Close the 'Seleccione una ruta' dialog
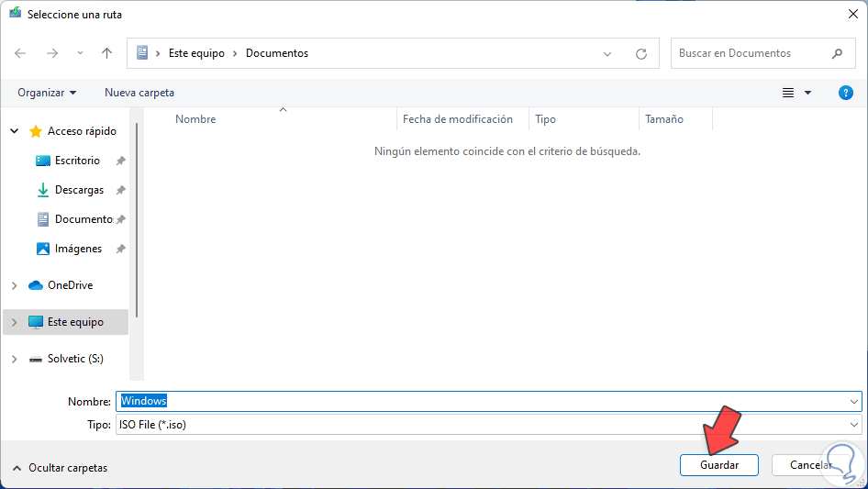 pos(853,14)
